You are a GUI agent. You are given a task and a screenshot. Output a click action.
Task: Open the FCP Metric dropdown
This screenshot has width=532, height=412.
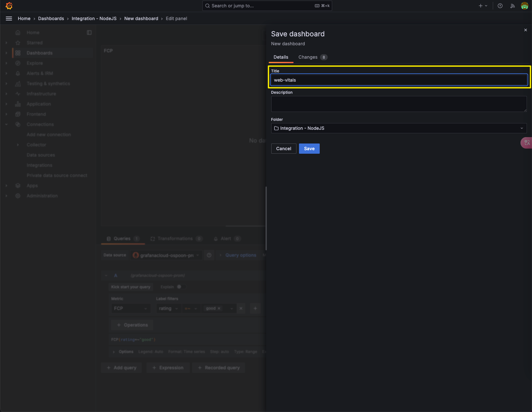(x=131, y=308)
